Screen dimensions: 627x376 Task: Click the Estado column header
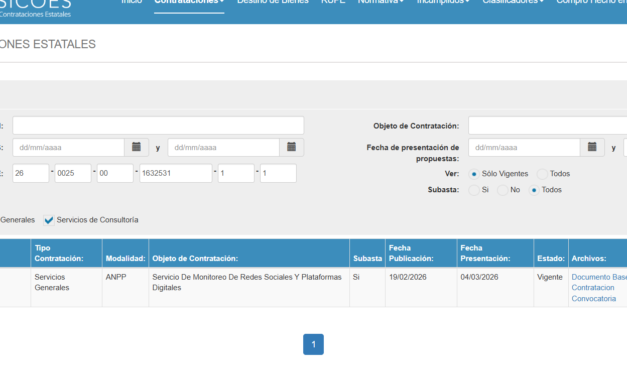pos(551,253)
